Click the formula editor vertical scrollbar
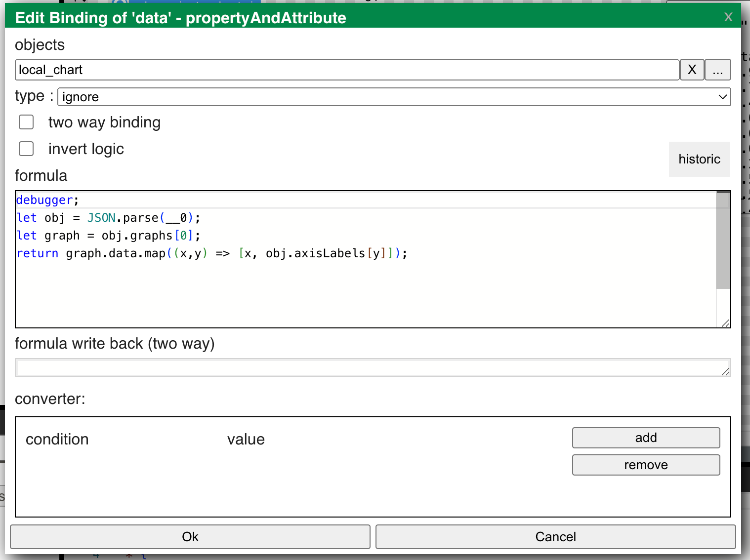 [723, 240]
